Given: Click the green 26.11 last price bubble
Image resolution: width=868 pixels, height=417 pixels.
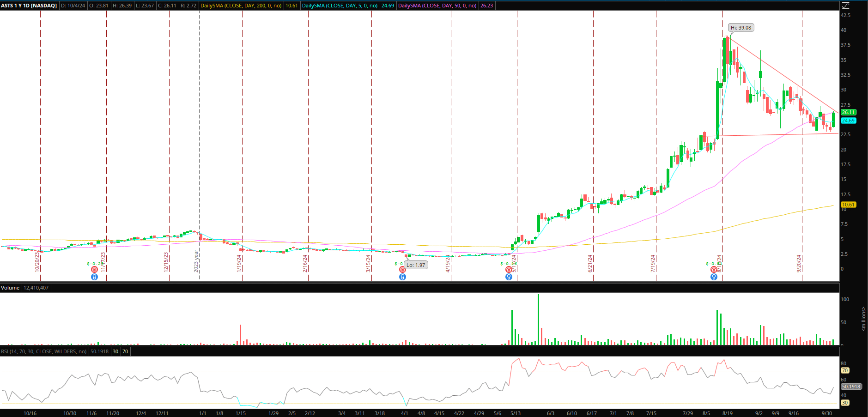Looking at the screenshot, I should (x=848, y=112).
